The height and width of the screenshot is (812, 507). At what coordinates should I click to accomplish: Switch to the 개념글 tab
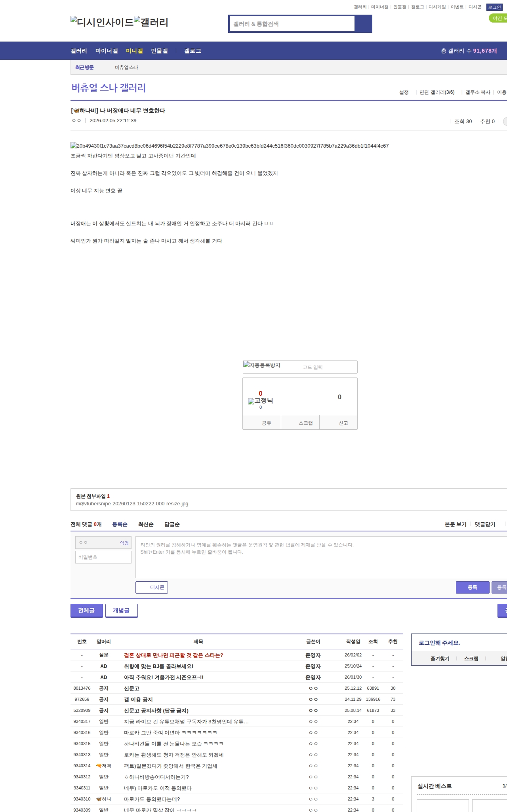tap(121, 611)
